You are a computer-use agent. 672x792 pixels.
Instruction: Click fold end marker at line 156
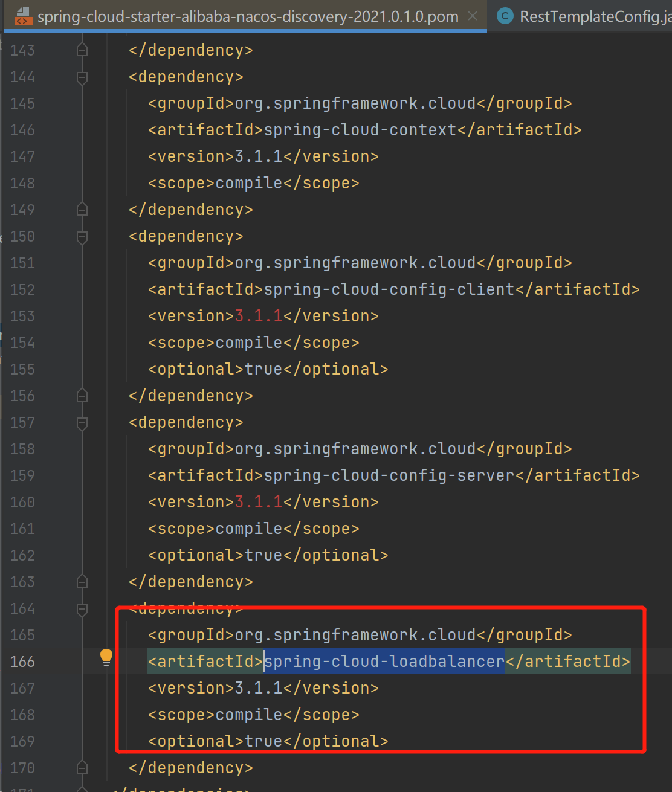pos(82,396)
